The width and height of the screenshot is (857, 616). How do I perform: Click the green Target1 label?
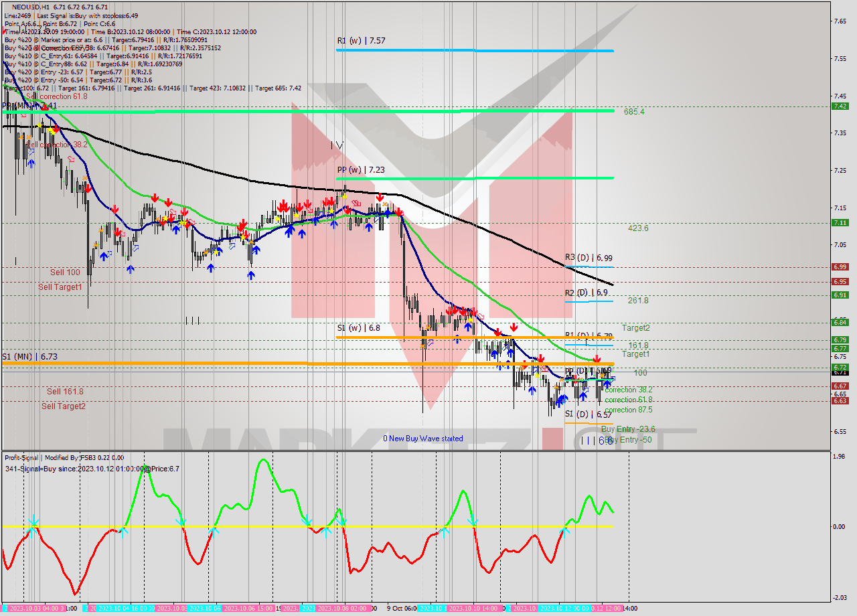coord(635,354)
